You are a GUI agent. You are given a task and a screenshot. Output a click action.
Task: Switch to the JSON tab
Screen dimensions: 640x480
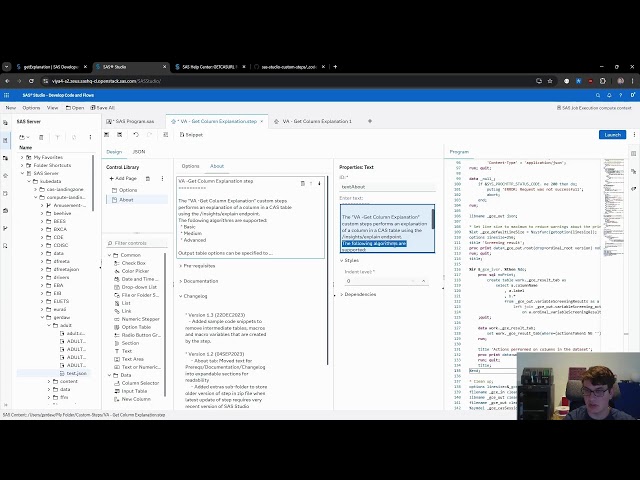coord(139,152)
